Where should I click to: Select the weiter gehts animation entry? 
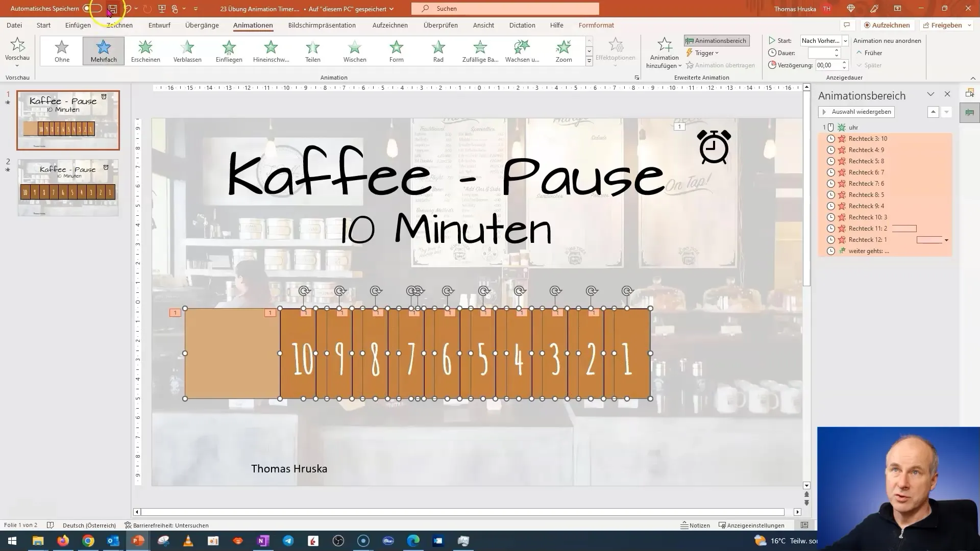885,251
